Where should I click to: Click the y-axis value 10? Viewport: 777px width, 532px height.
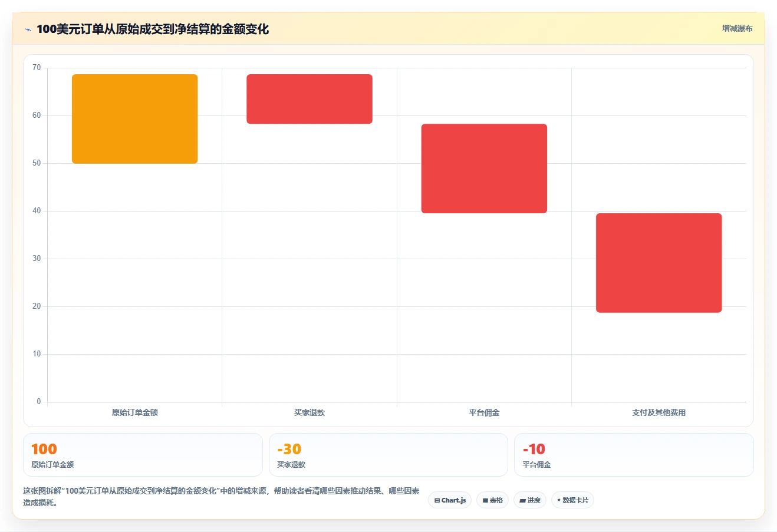tap(37, 354)
